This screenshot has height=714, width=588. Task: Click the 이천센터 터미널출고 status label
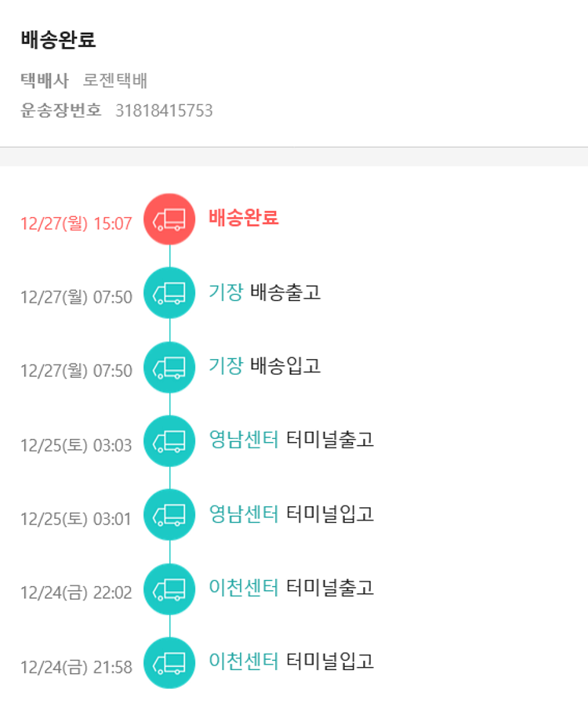291,587
